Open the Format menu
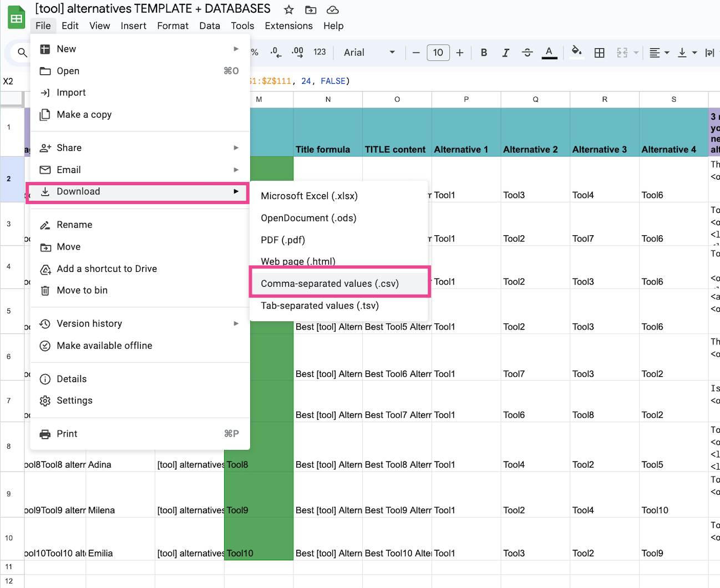 [173, 26]
